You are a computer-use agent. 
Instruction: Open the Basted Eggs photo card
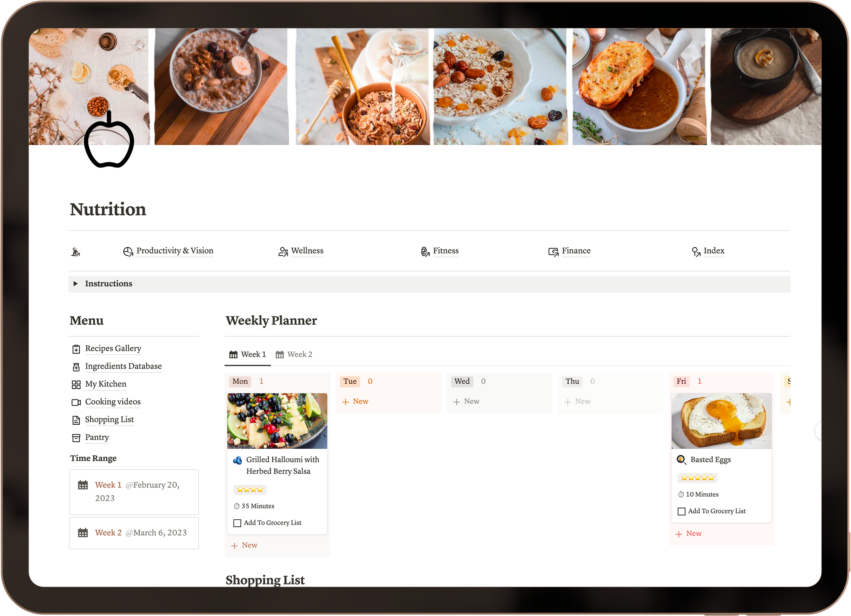(721, 420)
